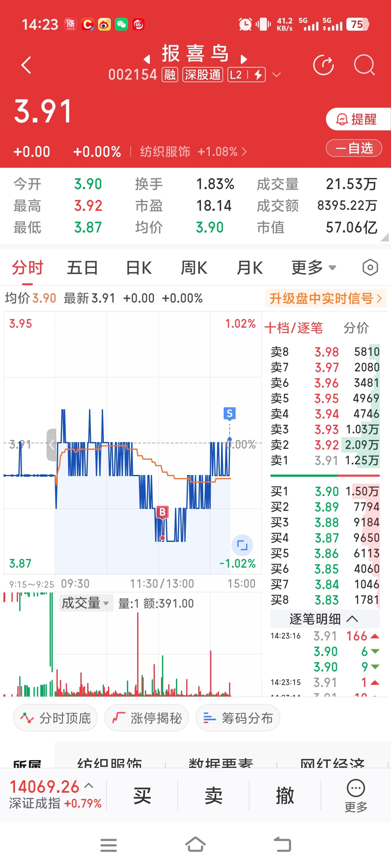Tap Android back button
Image resolution: width=391 pixels, height=868 pixels.
pyautogui.click(x=282, y=844)
